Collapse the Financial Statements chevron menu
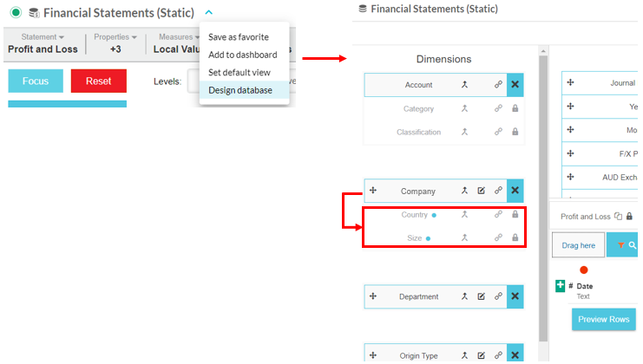 209,13
